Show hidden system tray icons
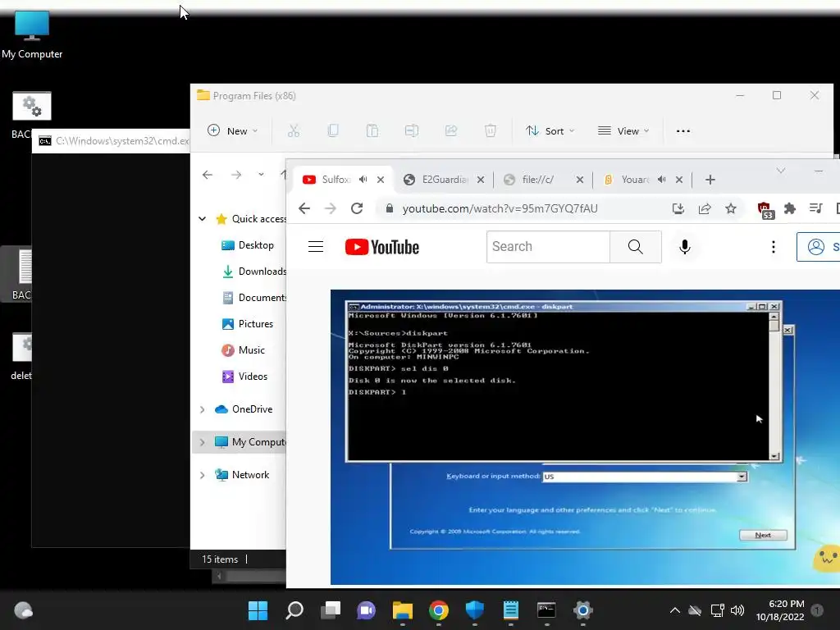The height and width of the screenshot is (630, 840). [x=675, y=610]
